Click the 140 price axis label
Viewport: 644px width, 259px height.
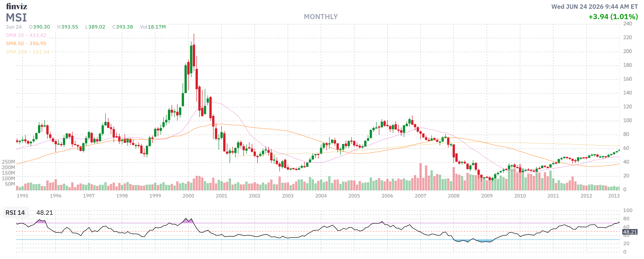pyautogui.click(x=627, y=93)
